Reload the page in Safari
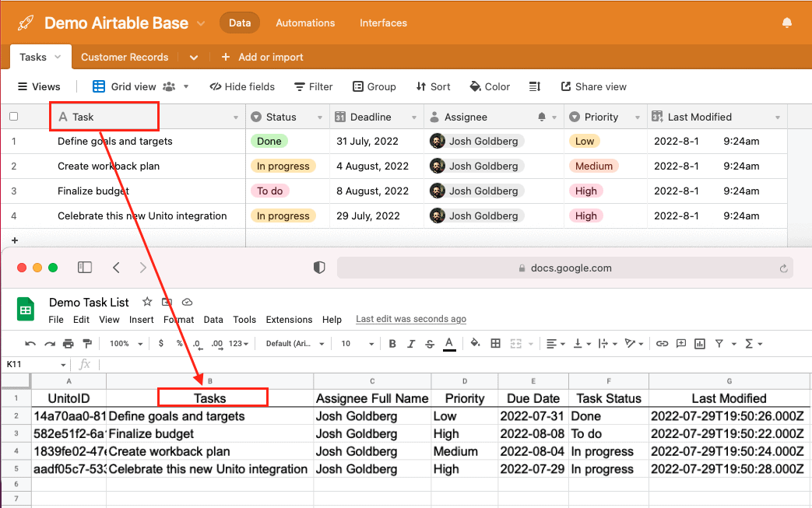The width and height of the screenshot is (812, 508). (783, 268)
